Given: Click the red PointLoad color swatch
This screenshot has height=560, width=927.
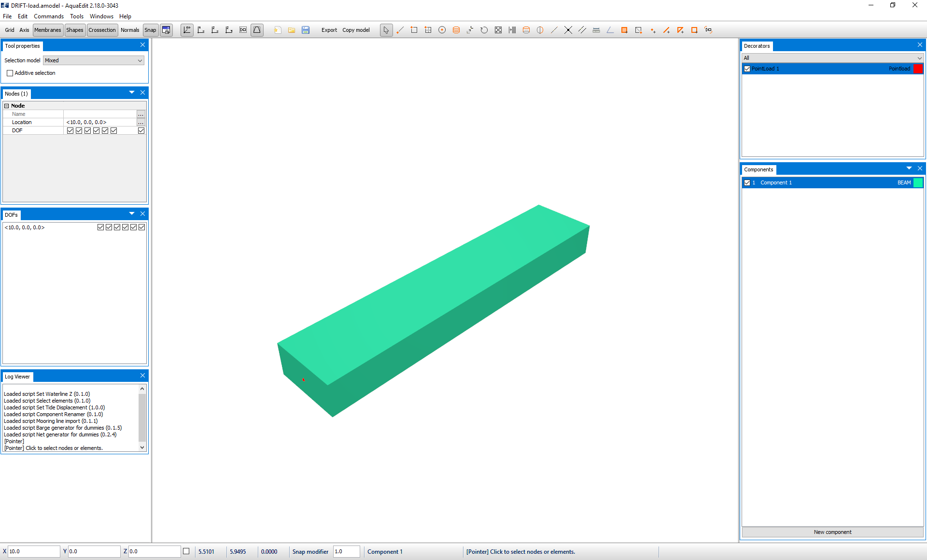Looking at the screenshot, I should click(918, 69).
